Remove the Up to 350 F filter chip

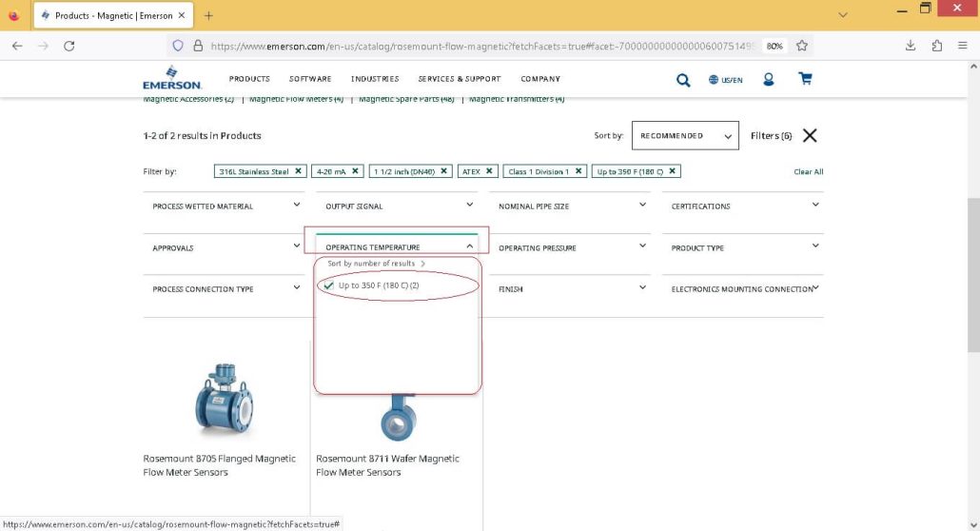[672, 170]
